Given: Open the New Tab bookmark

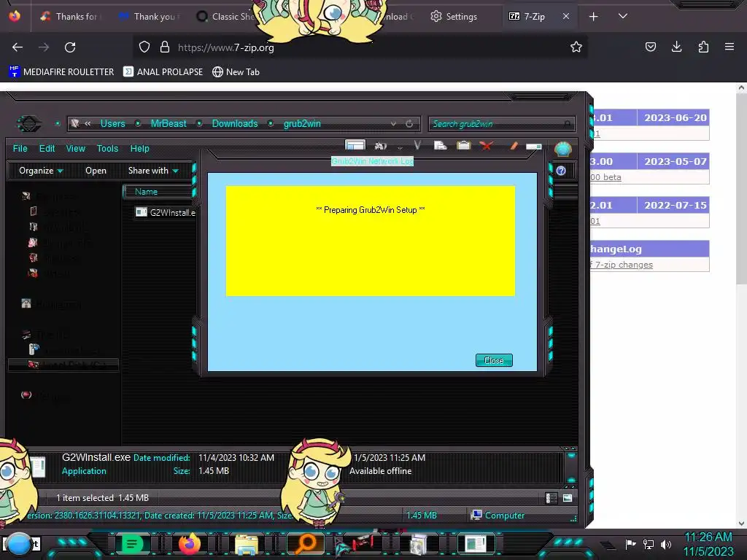Looking at the screenshot, I should [236, 72].
